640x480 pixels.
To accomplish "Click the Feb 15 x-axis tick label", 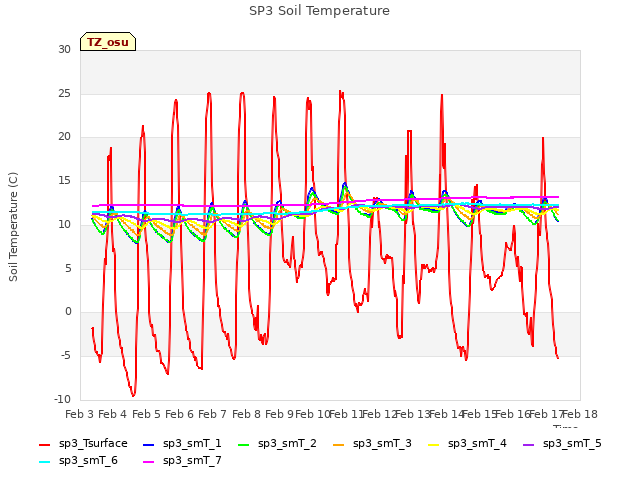I will (480, 414).
